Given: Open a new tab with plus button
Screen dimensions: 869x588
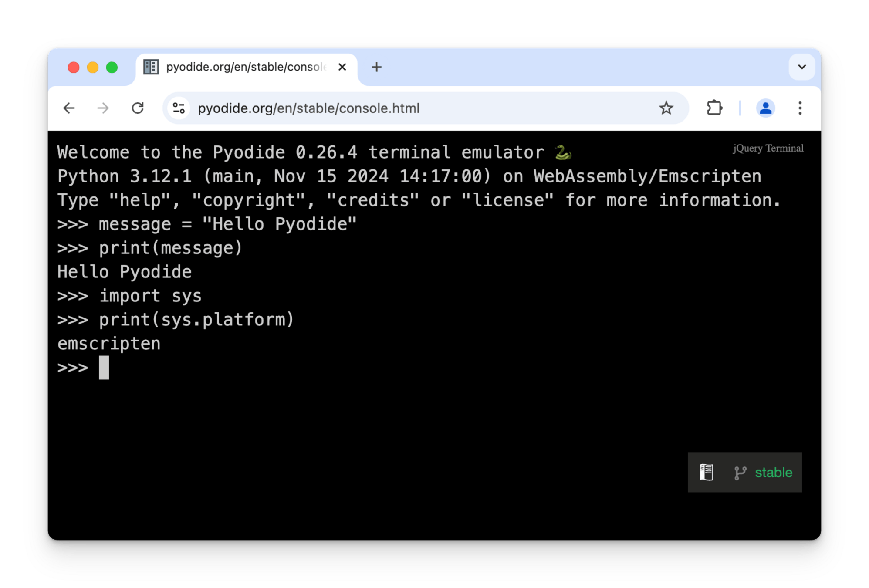Looking at the screenshot, I should [376, 67].
